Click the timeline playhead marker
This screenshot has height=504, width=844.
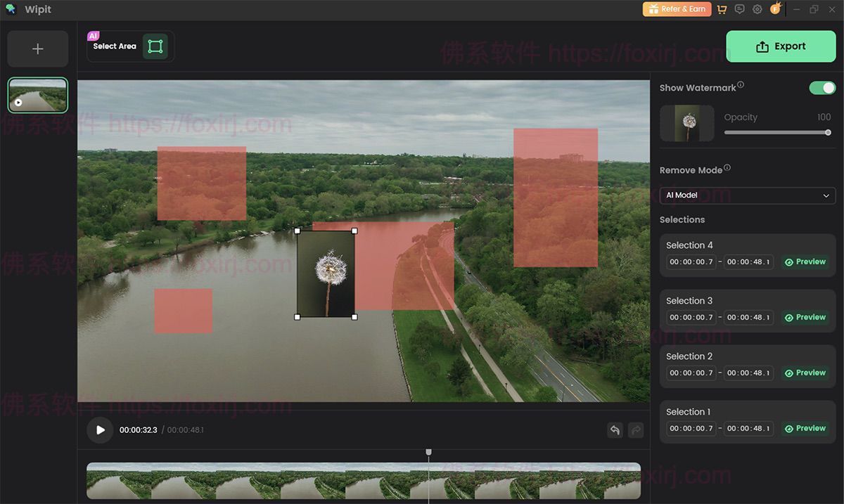tap(429, 452)
